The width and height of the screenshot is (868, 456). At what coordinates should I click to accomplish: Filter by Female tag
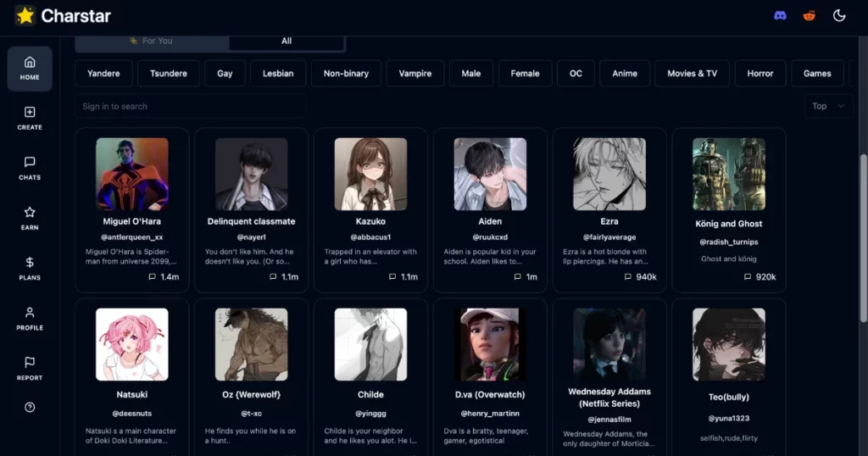pos(525,74)
